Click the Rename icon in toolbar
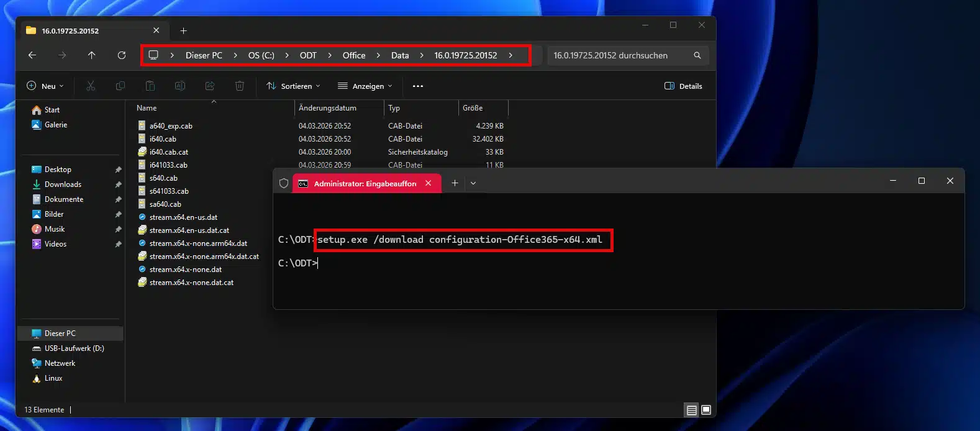980x431 pixels. coord(180,86)
